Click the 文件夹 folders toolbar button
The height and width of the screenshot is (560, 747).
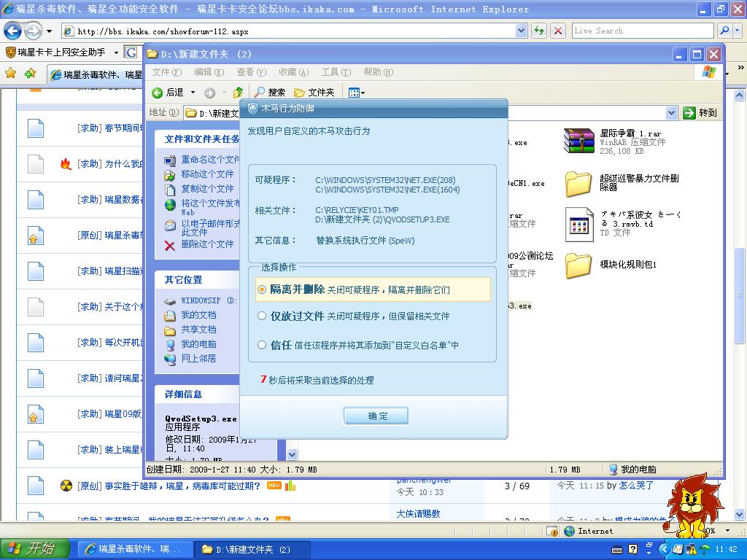(x=314, y=93)
